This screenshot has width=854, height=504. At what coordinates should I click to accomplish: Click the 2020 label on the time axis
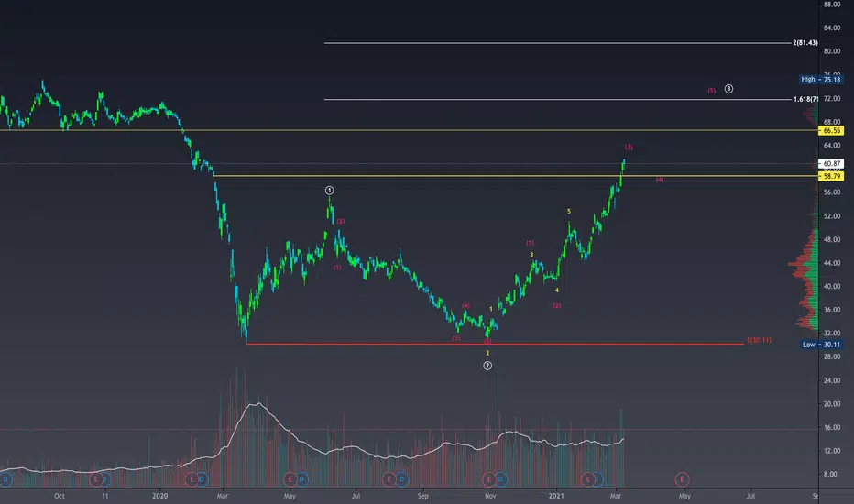click(159, 496)
